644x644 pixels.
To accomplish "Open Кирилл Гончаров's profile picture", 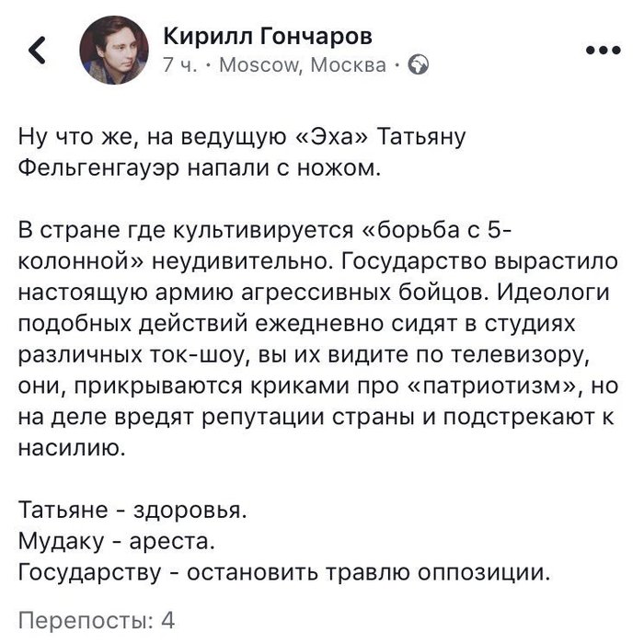I will pyautogui.click(x=112, y=51).
